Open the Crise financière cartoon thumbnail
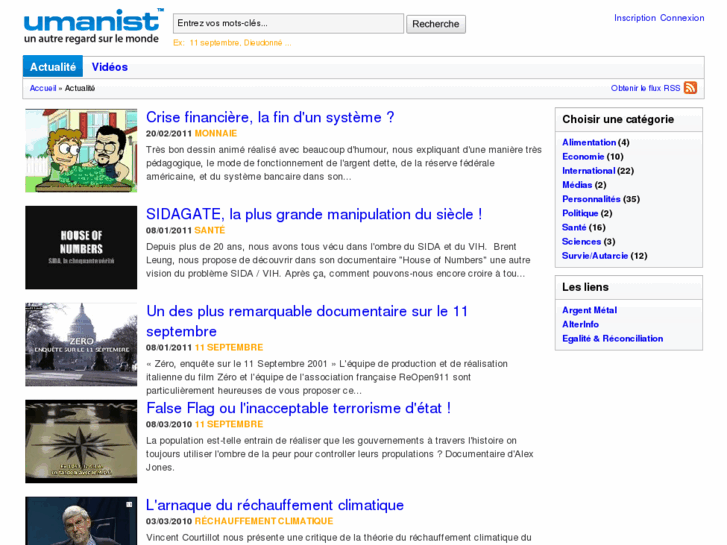 (x=81, y=151)
